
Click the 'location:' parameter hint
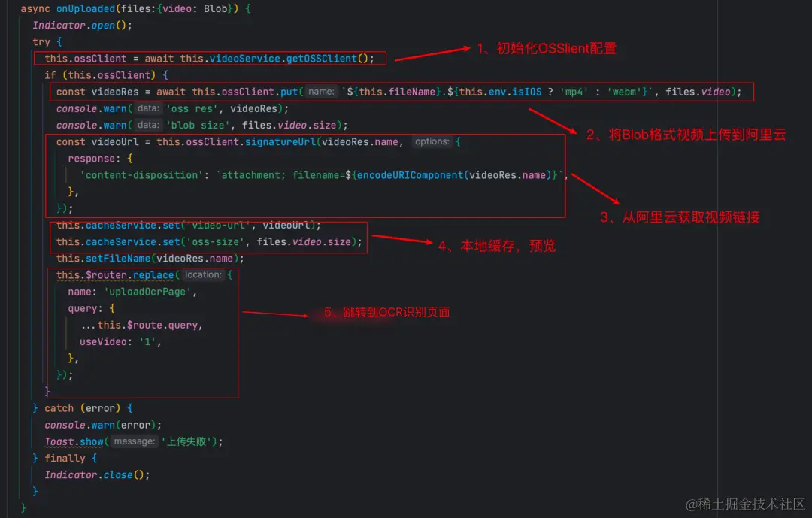[203, 274]
